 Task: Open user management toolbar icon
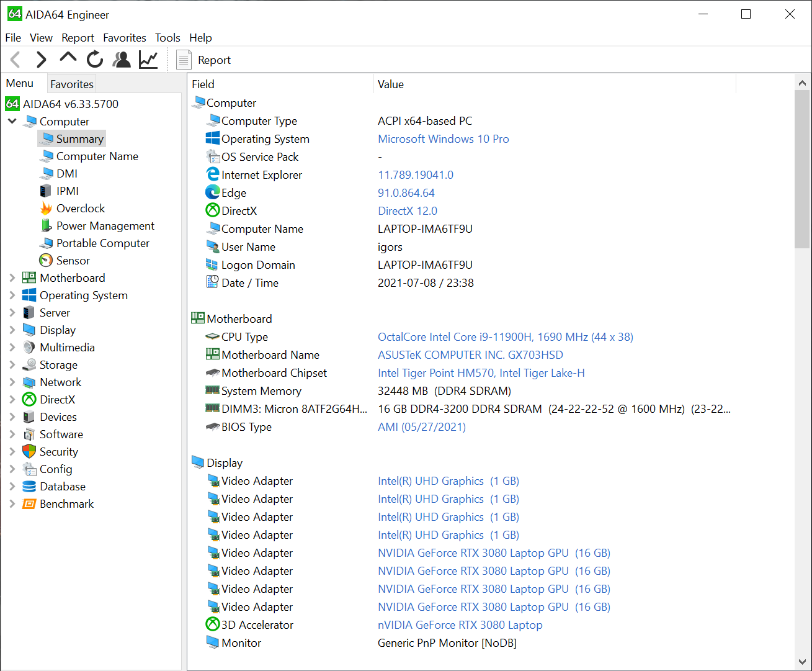[122, 60]
